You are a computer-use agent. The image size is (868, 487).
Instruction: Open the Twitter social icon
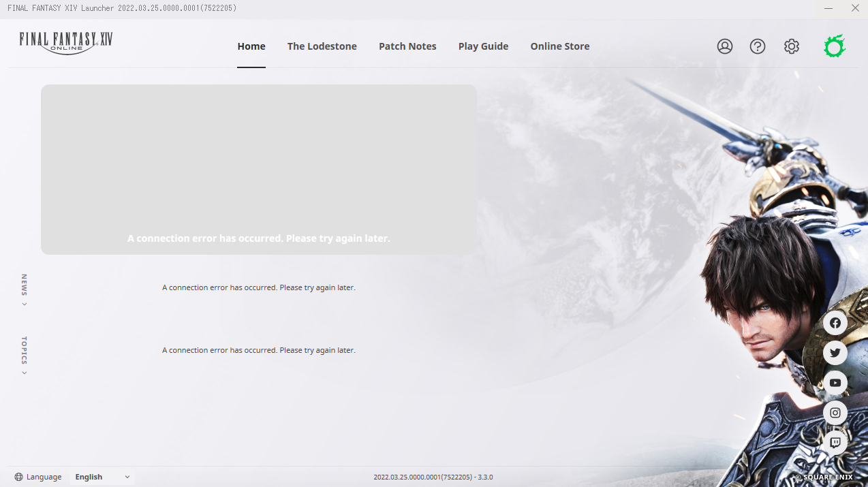click(835, 353)
